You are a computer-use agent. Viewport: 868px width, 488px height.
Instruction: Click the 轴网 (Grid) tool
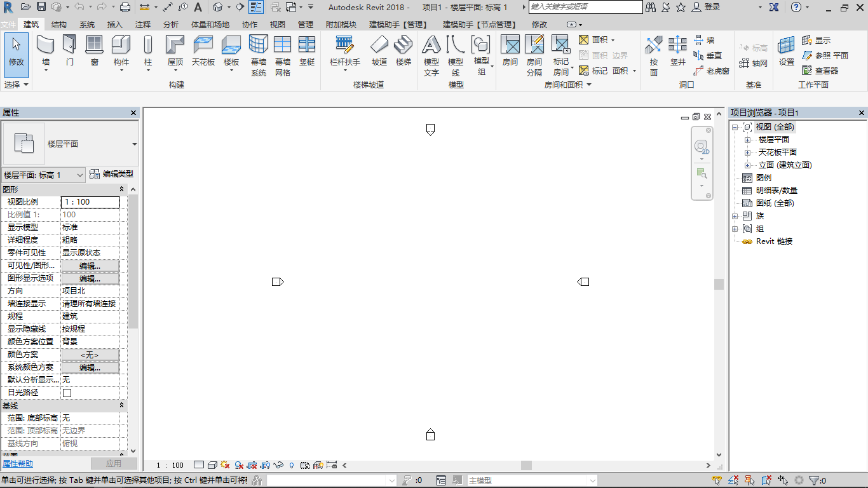[x=754, y=64]
